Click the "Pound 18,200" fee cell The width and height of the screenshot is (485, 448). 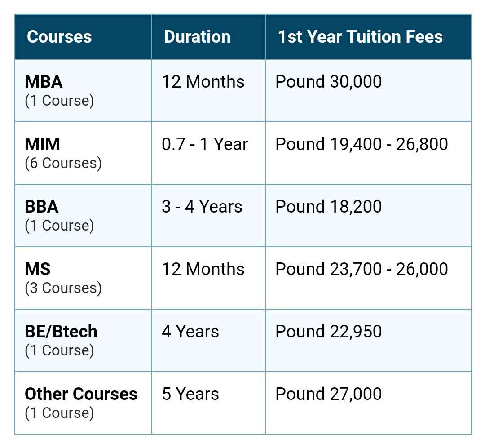pos(328,207)
